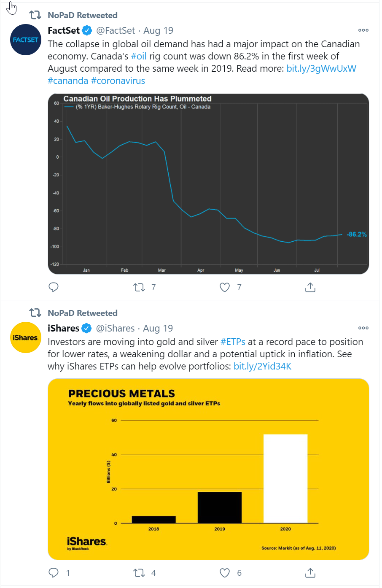
Task: Like the iShares tweet
Action: coord(225,572)
